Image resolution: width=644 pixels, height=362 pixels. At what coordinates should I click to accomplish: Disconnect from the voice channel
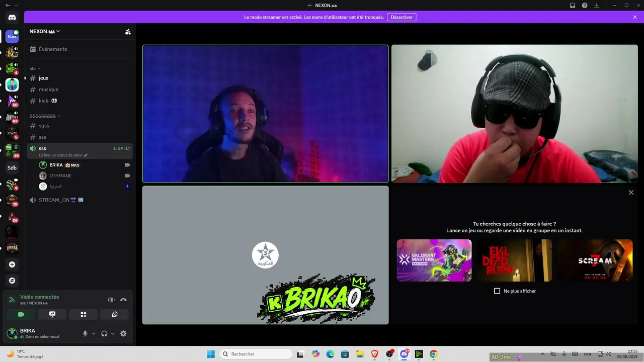coord(123,300)
